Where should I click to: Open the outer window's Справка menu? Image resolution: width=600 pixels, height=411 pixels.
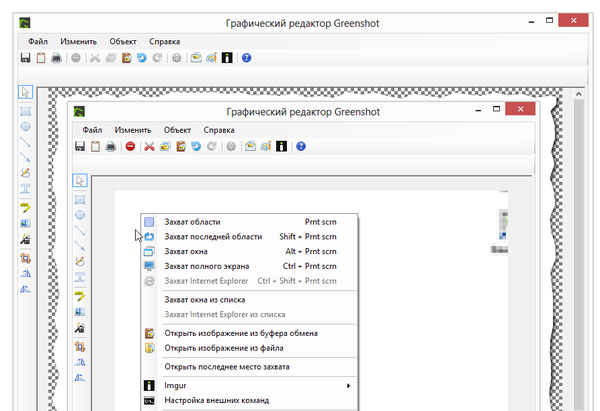pyautogui.click(x=165, y=41)
